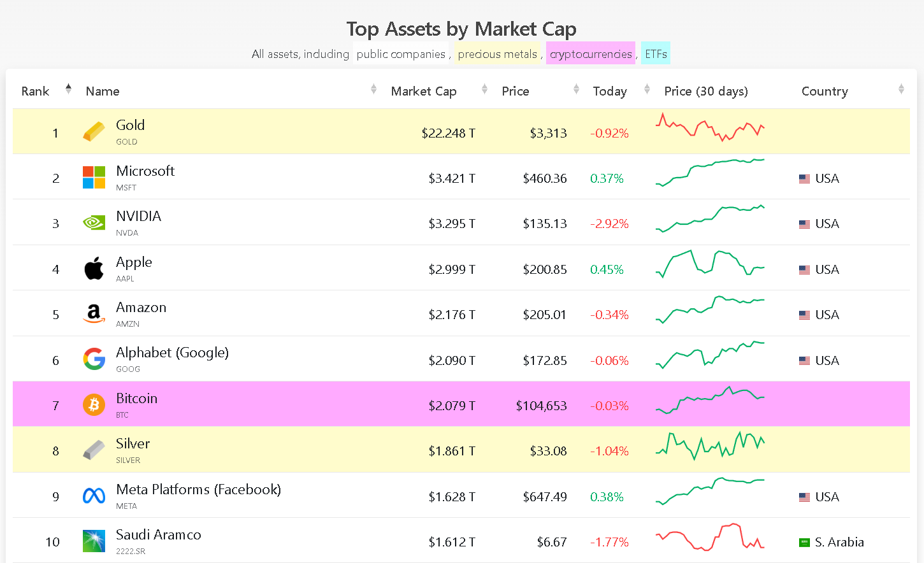The width and height of the screenshot is (924, 563).
Task: Click Apple's 30-day price chart
Action: [710, 264]
